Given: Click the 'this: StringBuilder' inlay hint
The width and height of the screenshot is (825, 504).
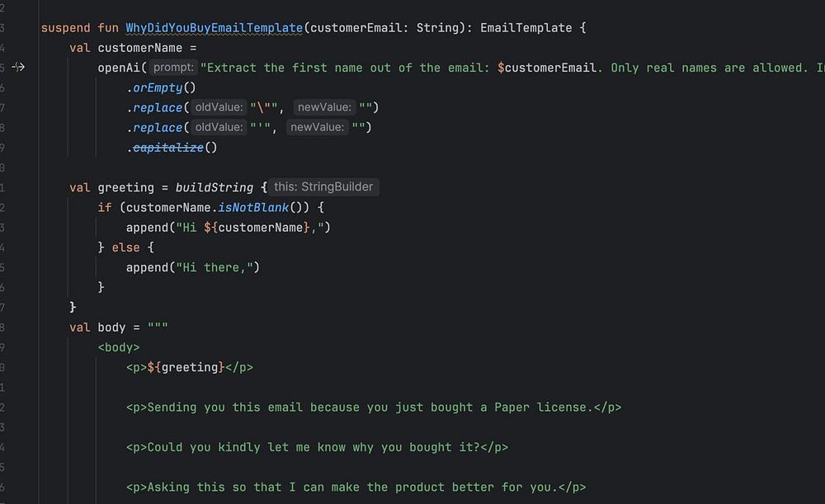Looking at the screenshot, I should click(323, 187).
